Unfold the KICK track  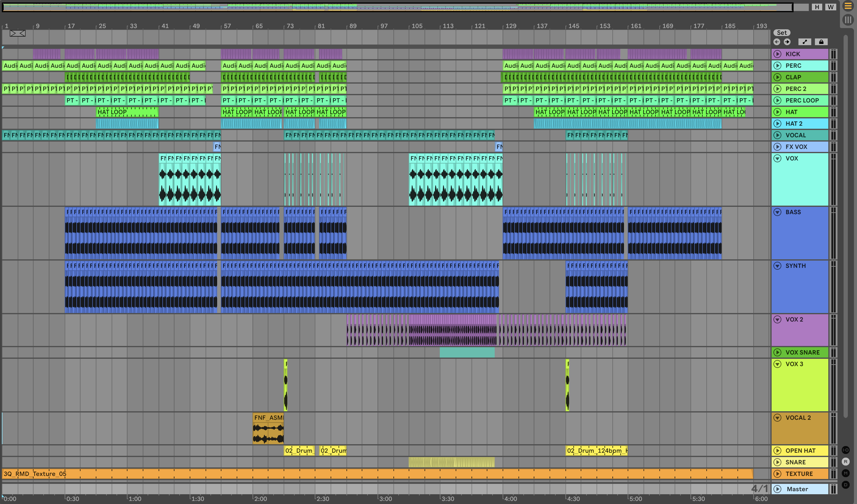[777, 54]
